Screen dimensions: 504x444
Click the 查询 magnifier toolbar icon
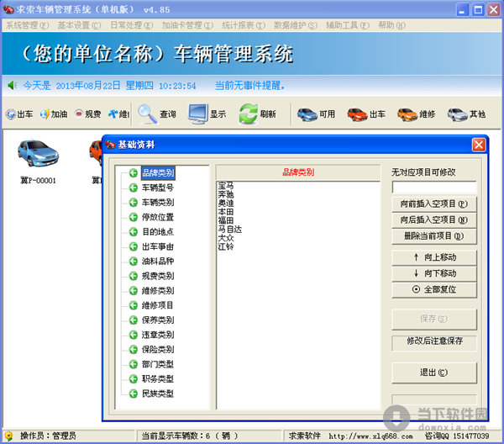pyautogui.click(x=148, y=114)
